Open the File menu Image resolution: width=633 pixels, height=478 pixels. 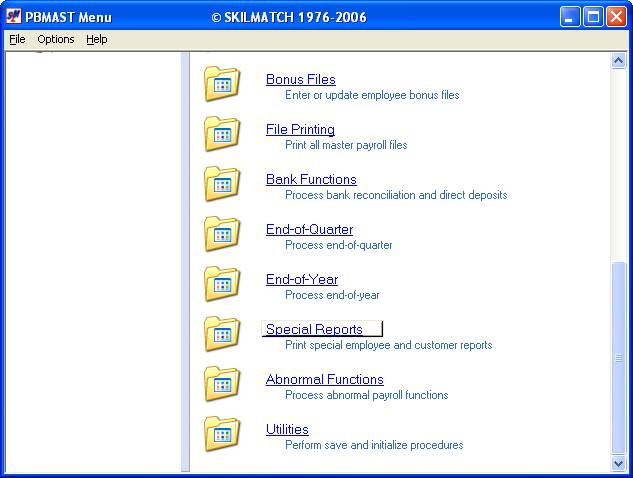17,39
